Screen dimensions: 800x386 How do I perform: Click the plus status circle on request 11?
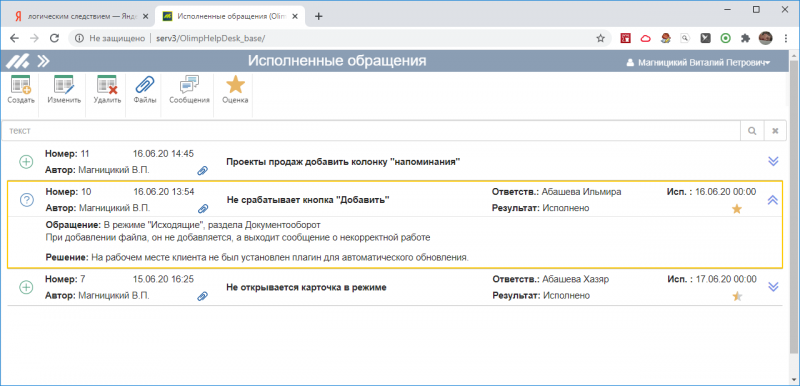click(x=26, y=162)
